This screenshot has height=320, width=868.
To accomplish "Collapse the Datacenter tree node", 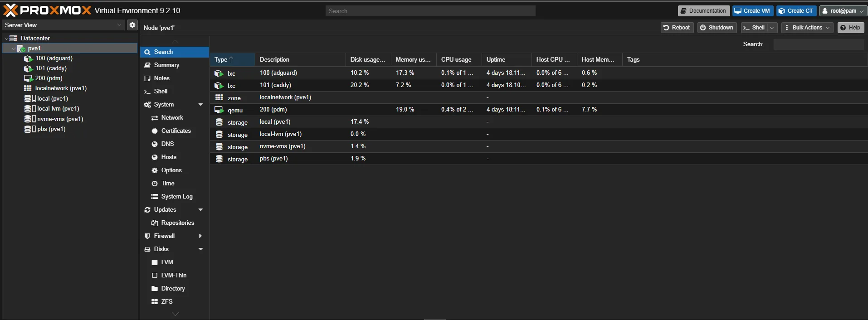I will [x=6, y=39].
